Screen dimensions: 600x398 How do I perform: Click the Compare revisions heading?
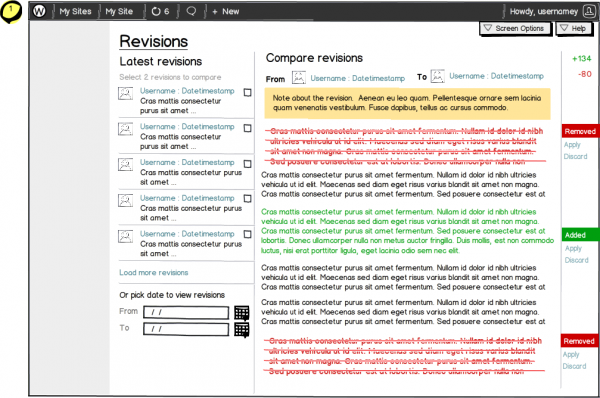coord(314,58)
